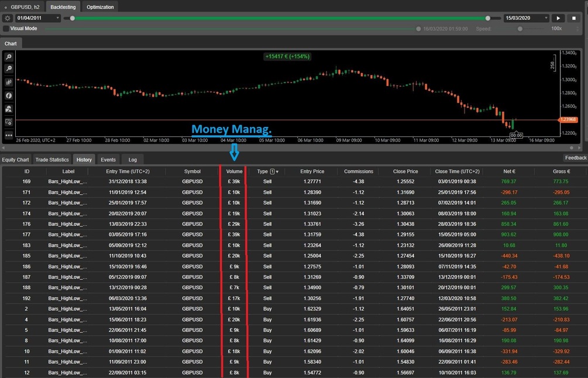588x378 pixels.
Task: Click the +15417 € (+154%) profit label
Action: coord(287,56)
